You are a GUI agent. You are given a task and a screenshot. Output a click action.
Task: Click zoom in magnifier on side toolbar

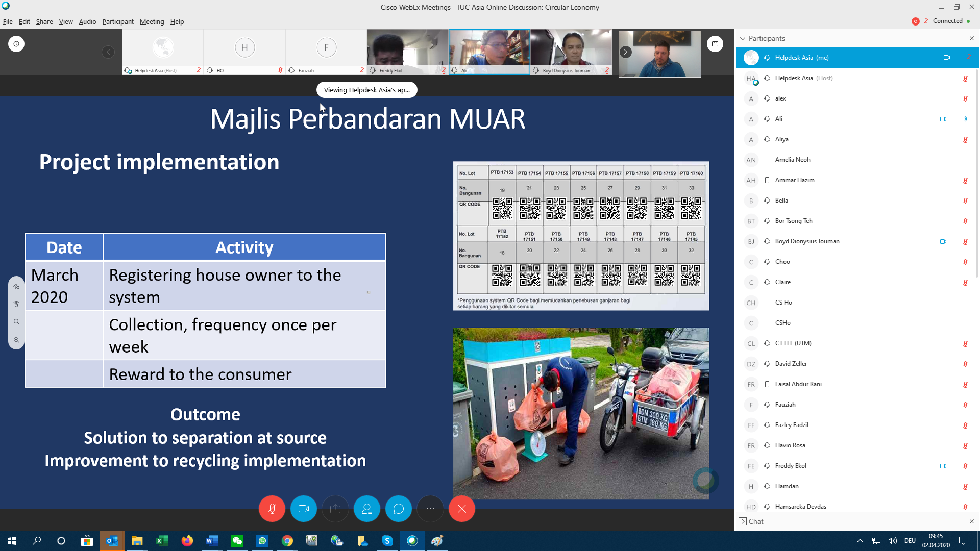[x=16, y=322]
